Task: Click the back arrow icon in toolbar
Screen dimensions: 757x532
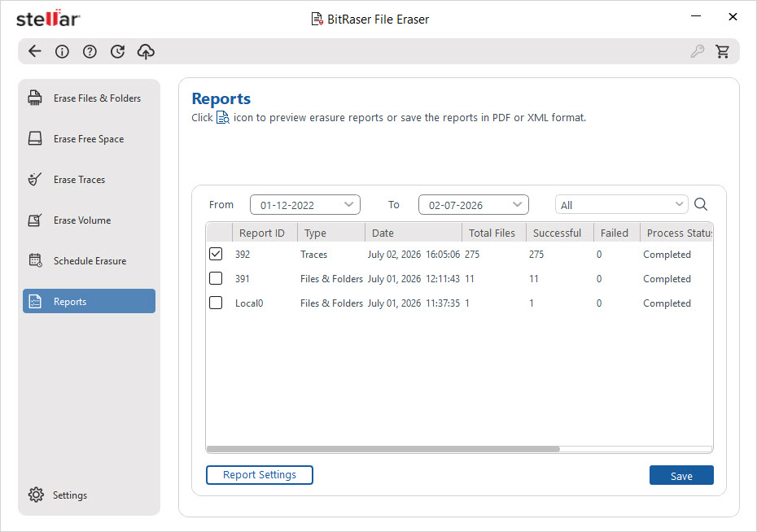Action: tap(35, 51)
